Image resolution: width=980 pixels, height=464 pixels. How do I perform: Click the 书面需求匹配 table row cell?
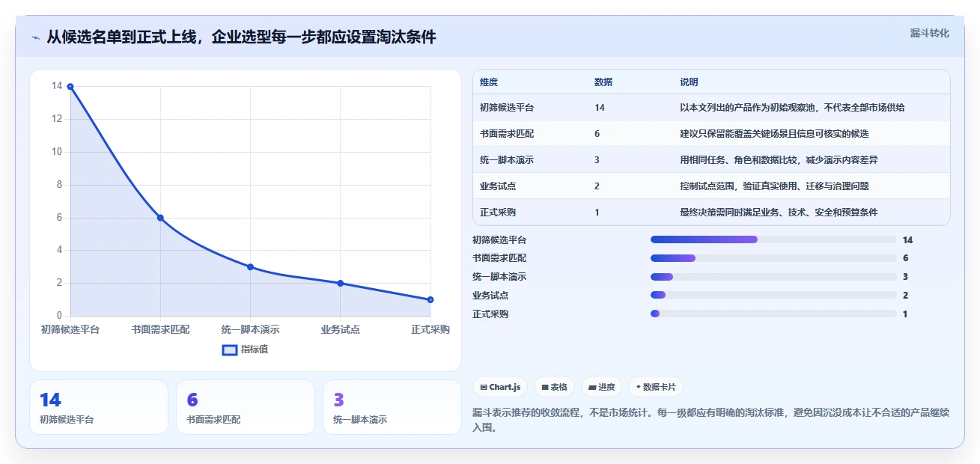click(x=507, y=134)
